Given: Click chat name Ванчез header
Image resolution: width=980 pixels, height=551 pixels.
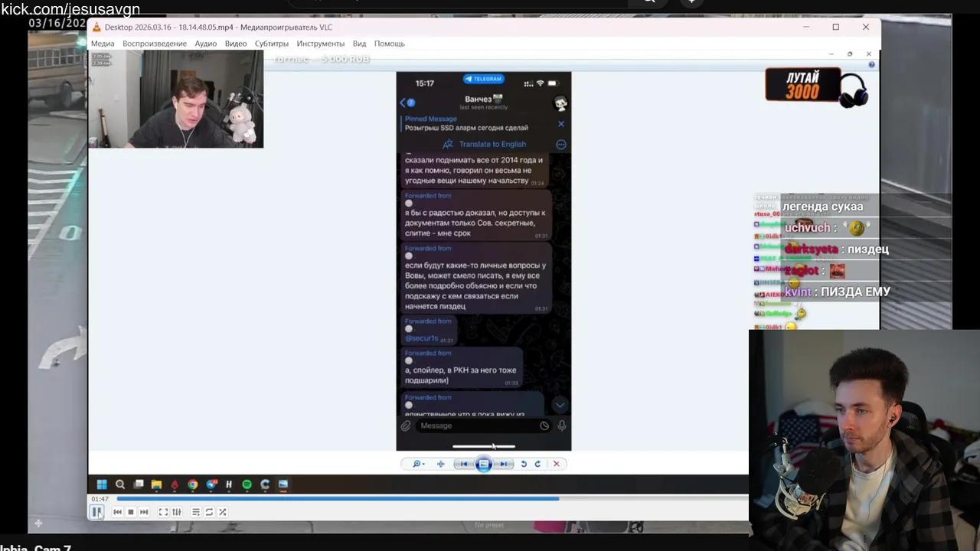Looking at the screenshot, I should pyautogui.click(x=483, y=99).
